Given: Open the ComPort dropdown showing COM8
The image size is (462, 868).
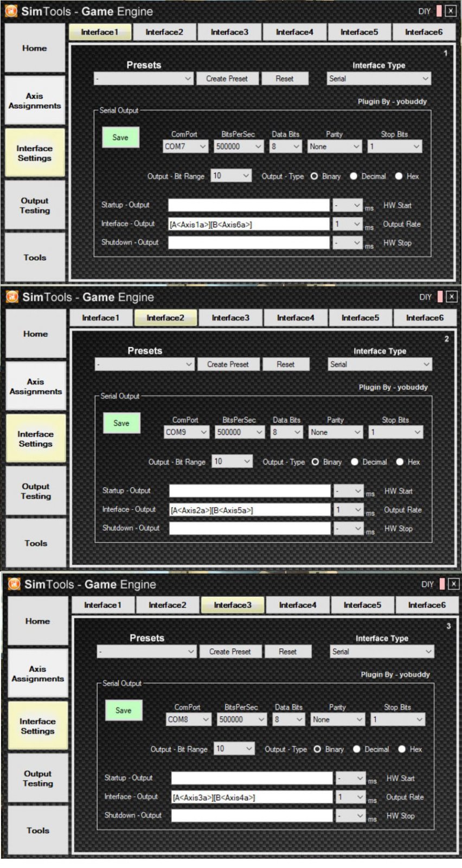Looking at the screenshot, I should 189,719.
